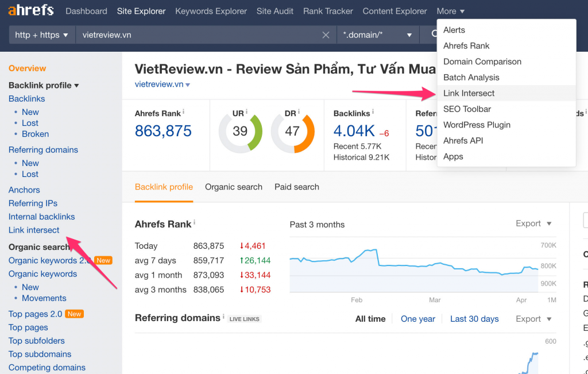Click the Lost link under Referring domains
This screenshot has width=588, height=374.
tap(30, 174)
